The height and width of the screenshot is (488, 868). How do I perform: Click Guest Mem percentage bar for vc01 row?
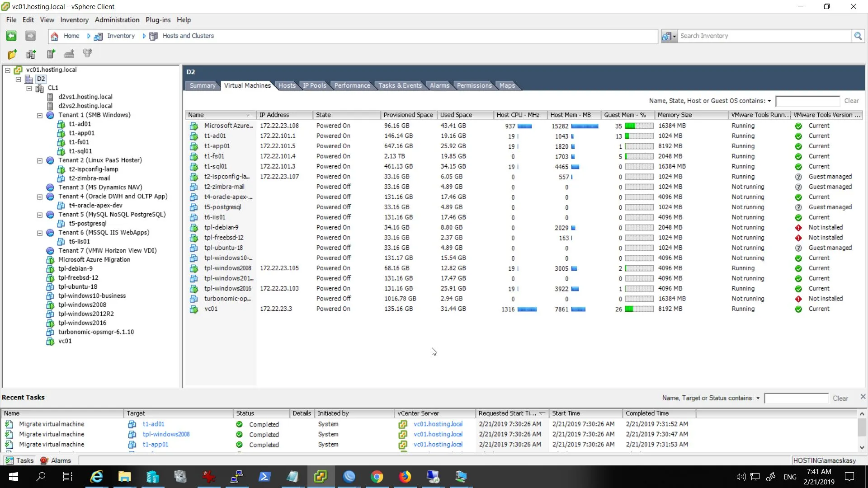[639, 310]
